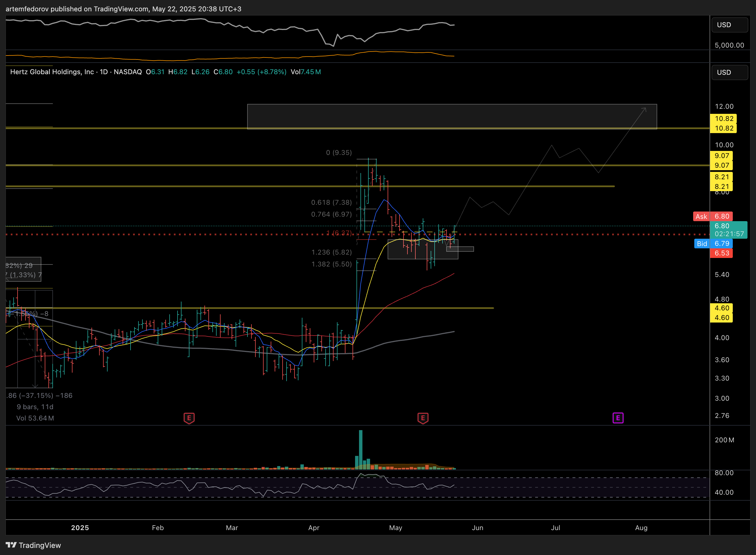Select the Fibonacci 1.236 (5.82) label
The image size is (756, 555).
click(332, 252)
